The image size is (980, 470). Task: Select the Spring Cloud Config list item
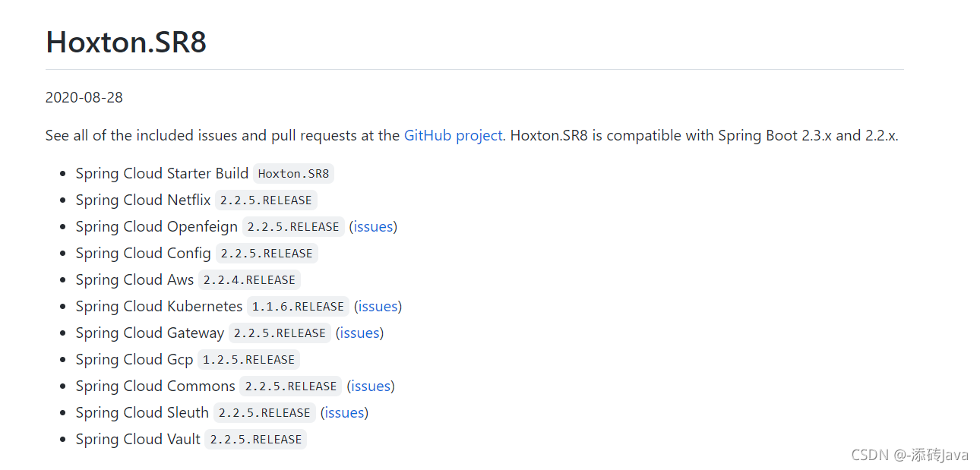pyautogui.click(x=143, y=253)
